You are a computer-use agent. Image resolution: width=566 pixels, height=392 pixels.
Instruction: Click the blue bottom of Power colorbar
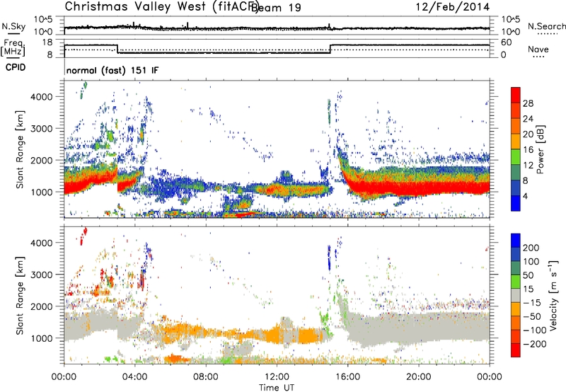tap(516, 203)
